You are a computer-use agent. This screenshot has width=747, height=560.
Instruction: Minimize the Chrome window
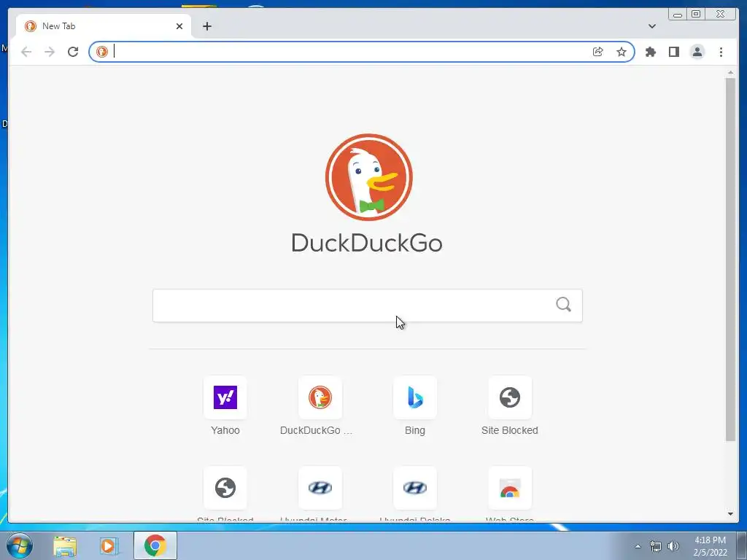(678, 15)
